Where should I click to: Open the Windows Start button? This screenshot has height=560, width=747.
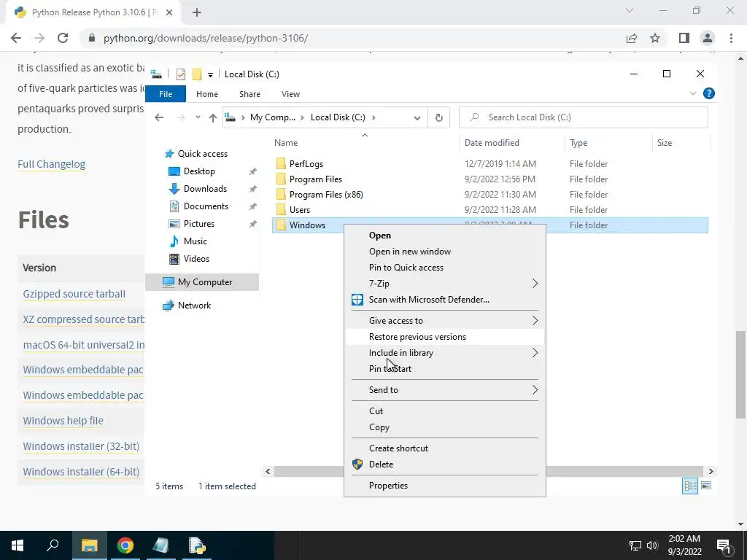coord(18,545)
